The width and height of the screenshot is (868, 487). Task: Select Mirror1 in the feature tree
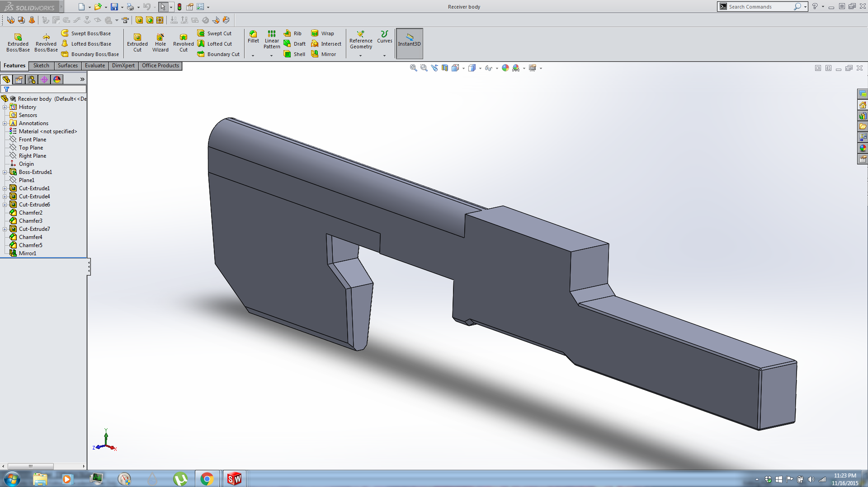coord(27,253)
